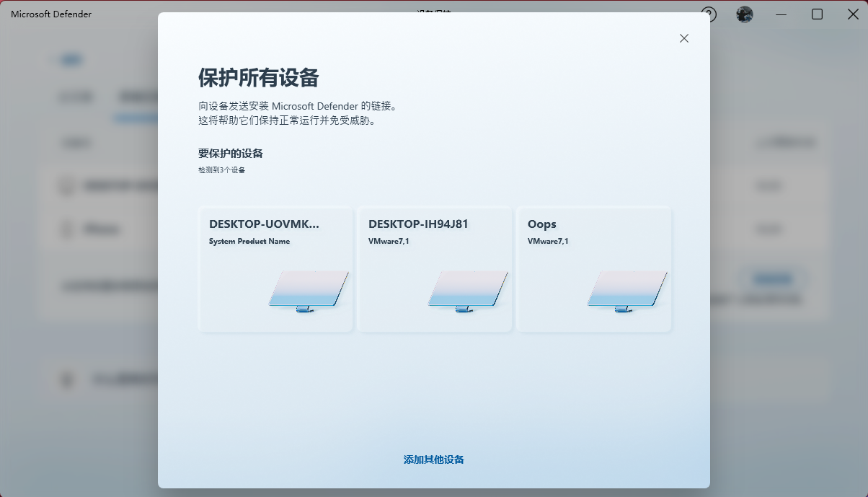Select the DESKTOP-UOVMK device card

tap(275, 269)
